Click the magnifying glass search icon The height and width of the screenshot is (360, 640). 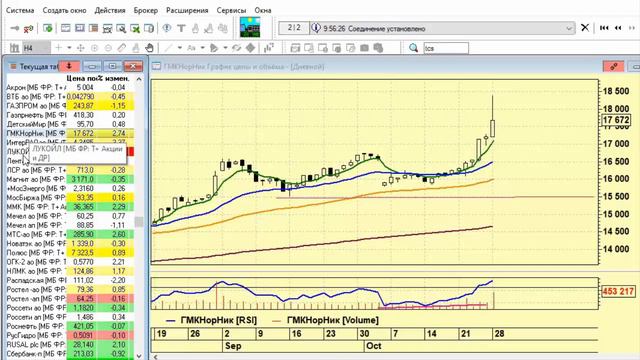[x=413, y=48]
